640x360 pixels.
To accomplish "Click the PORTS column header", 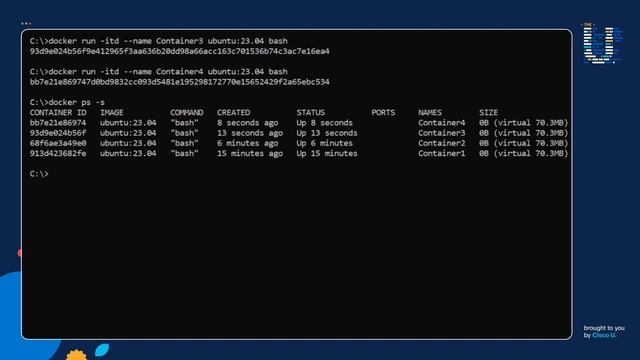I will (x=383, y=112).
